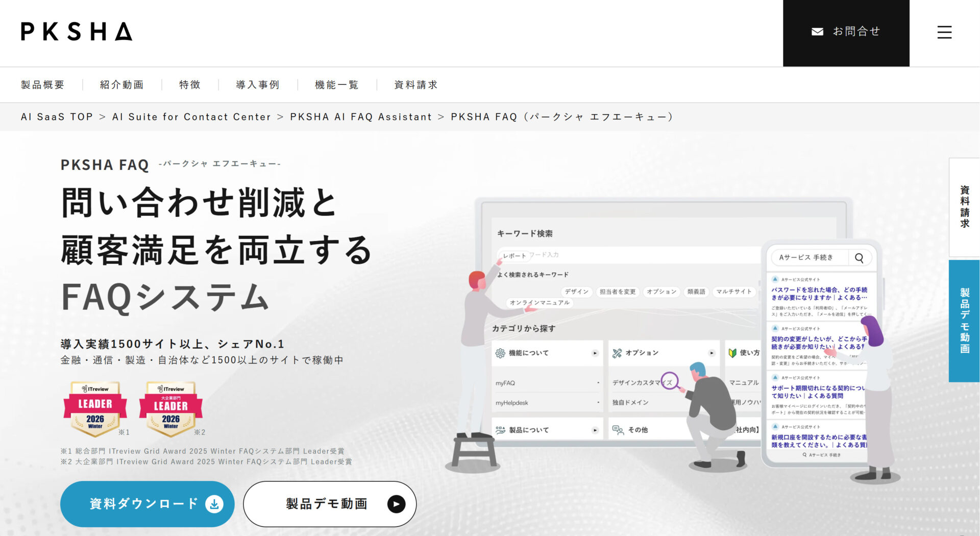Click the heading text 導入実績1500サイト以上、シェアNo.1
Screen dimensions: 980x536
tap(173, 344)
